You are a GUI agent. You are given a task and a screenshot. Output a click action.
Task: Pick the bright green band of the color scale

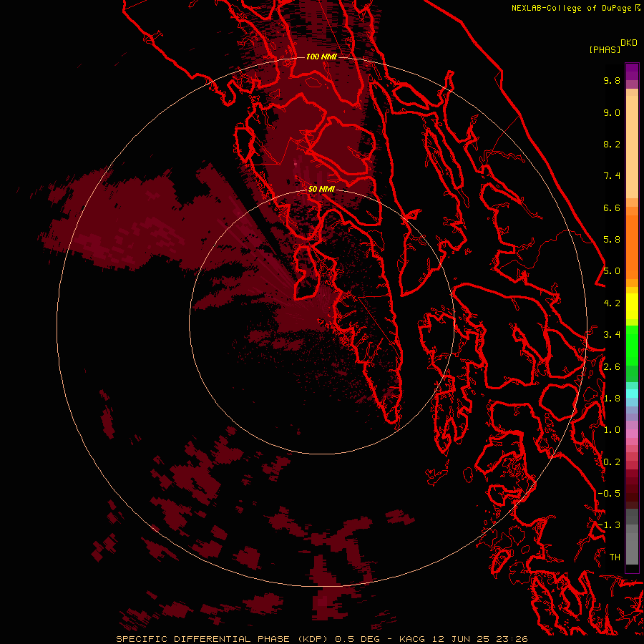(x=632, y=346)
